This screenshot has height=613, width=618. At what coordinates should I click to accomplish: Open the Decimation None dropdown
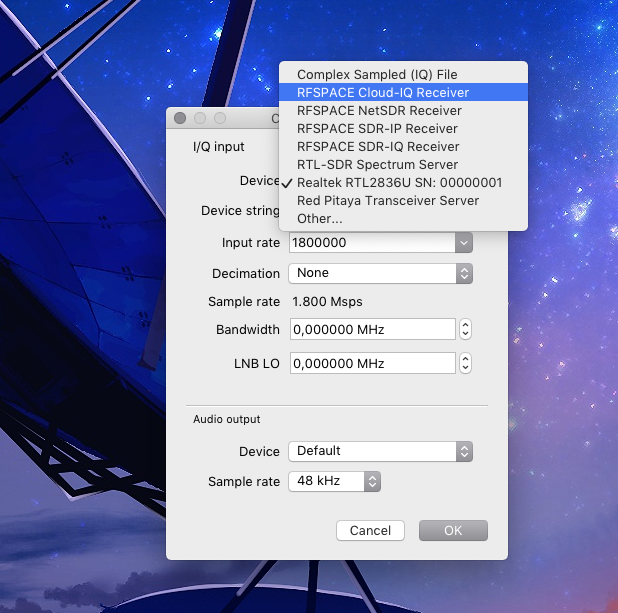[380, 273]
